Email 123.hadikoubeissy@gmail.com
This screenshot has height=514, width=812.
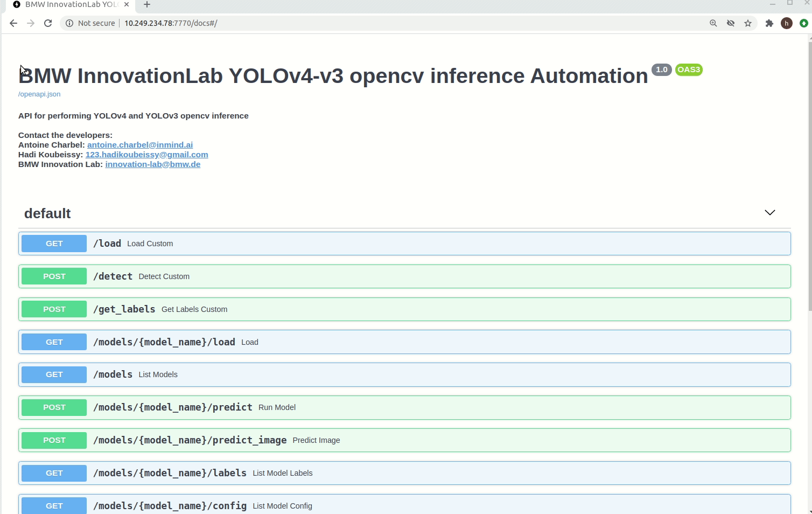[x=146, y=155]
